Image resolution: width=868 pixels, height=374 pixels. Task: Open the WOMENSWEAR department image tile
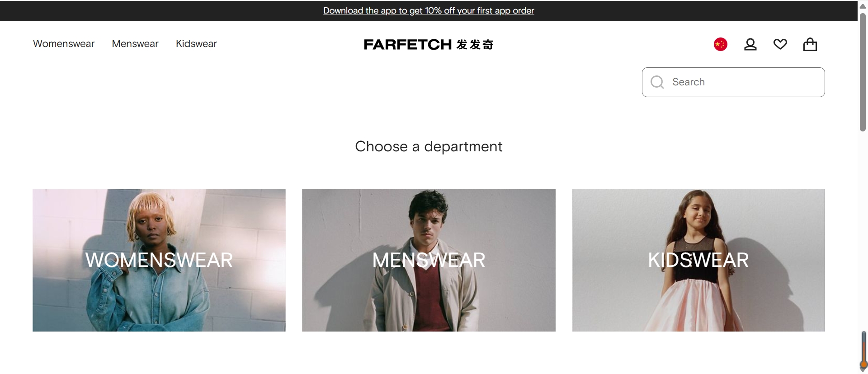(x=159, y=260)
